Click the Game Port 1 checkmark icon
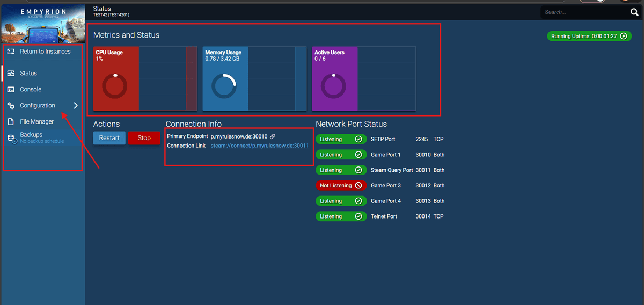644x305 pixels. (358, 155)
